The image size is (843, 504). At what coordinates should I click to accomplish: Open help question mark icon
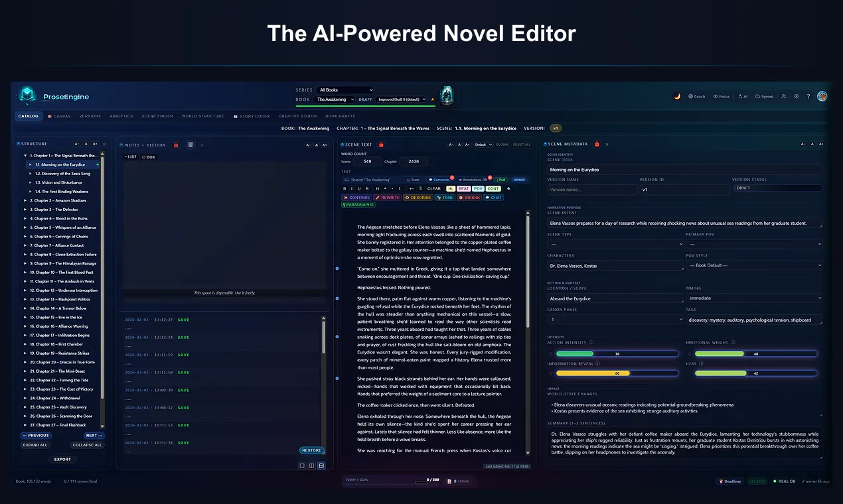click(x=808, y=96)
